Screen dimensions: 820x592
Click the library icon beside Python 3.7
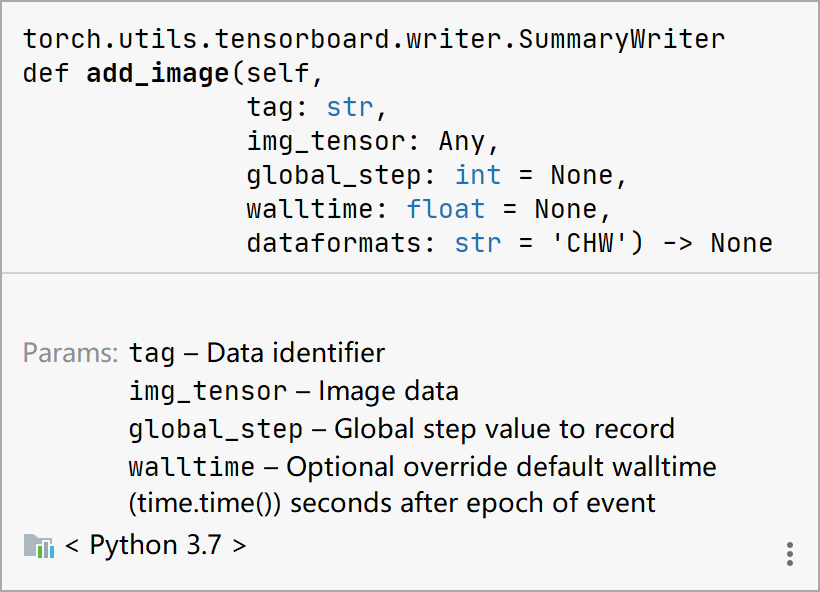coord(38,546)
